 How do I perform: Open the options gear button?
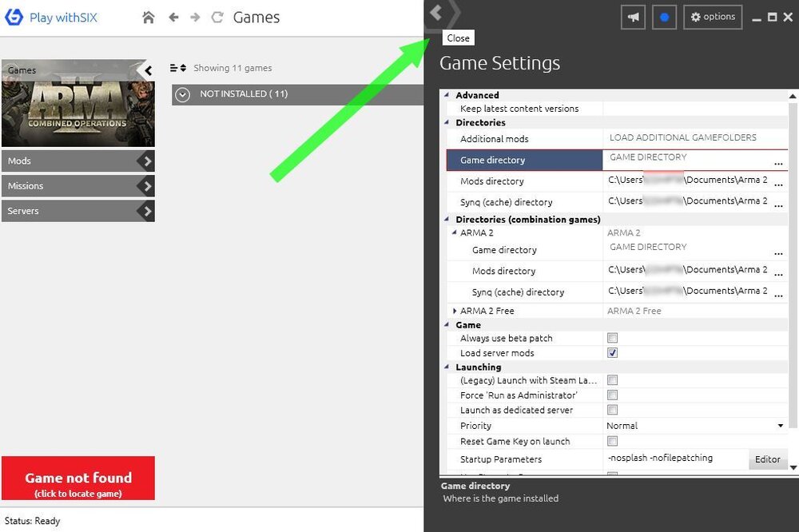tap(713, 17)
